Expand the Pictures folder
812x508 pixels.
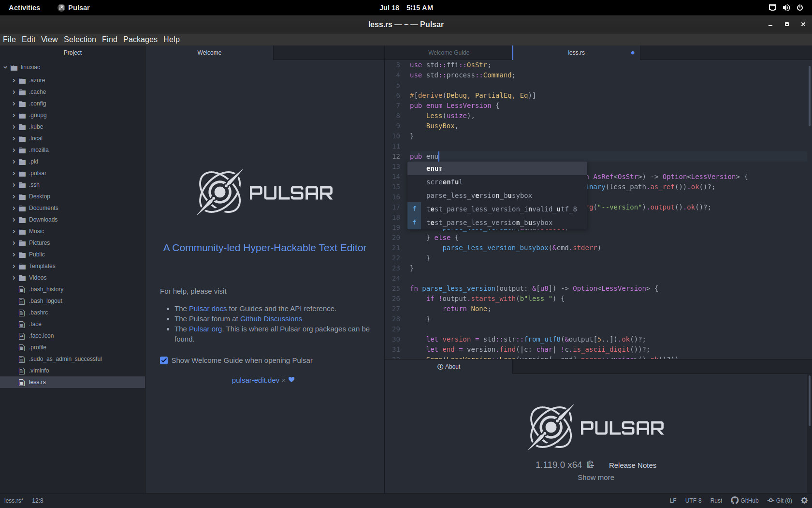point(14,243)
